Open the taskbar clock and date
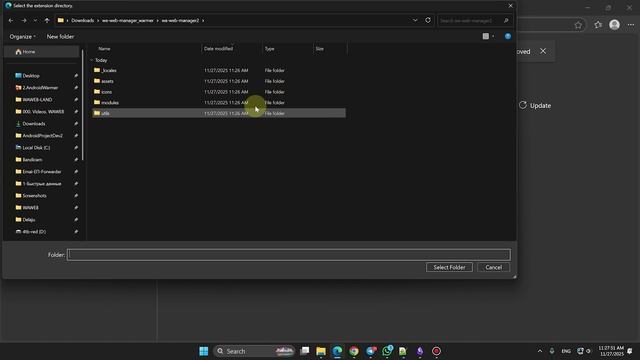Image resolution: width=640 pixels, height=360 pixels. click(611, 351)
